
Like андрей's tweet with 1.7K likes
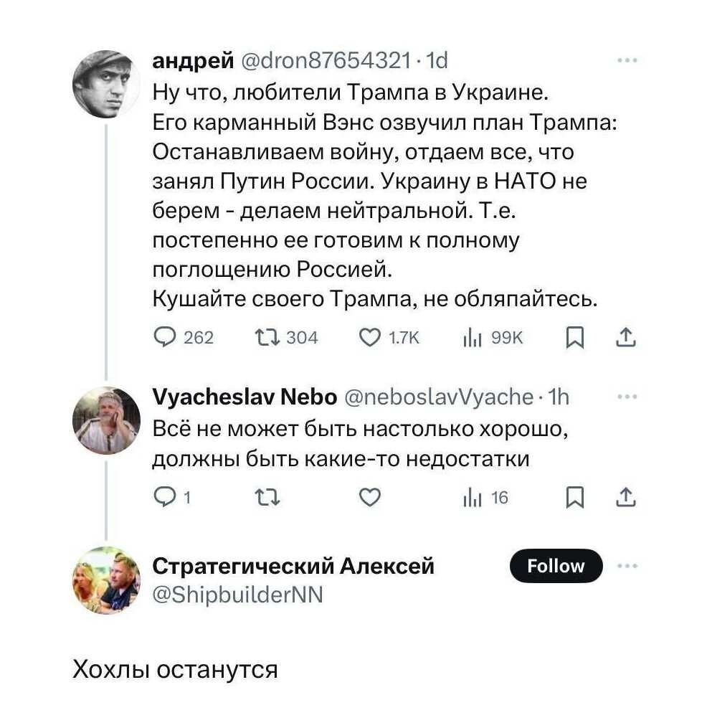click(x=371, y=337)
